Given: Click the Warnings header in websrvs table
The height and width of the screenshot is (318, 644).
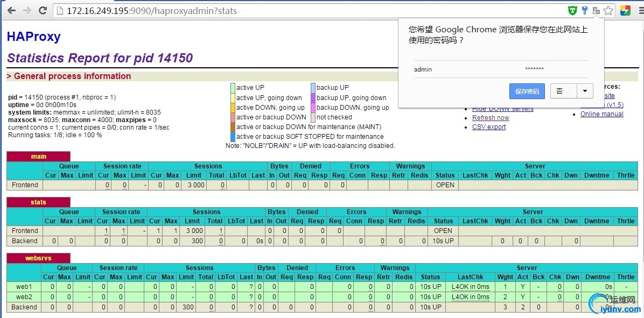Looking at the screenshot, I should coord(395,268).
